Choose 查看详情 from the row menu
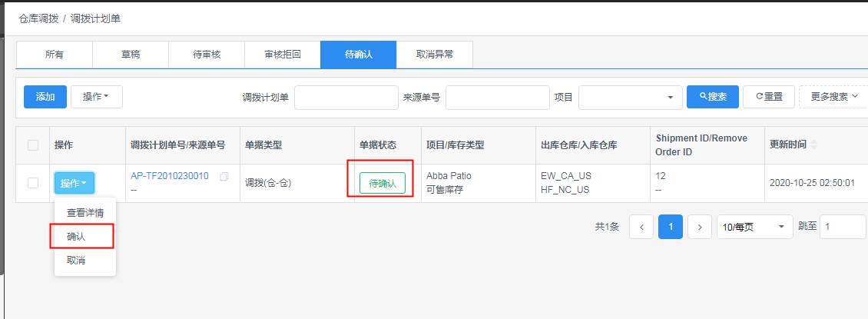The height and width of the screenshot is (319, 868). tap(85, 213)
